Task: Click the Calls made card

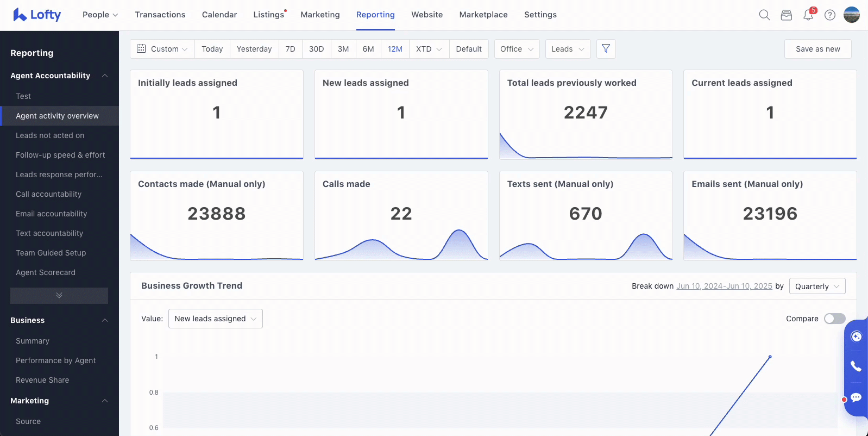Action: [x=401, y=216]
